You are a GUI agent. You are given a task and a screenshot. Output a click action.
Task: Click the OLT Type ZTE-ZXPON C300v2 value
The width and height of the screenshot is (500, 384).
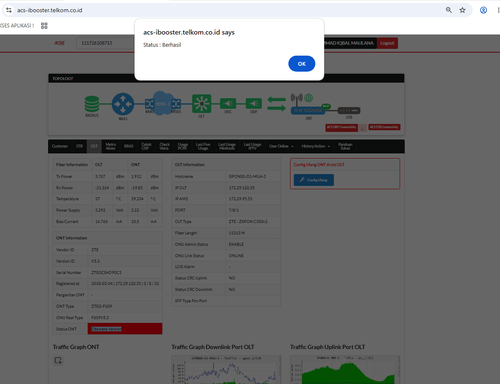pos(248,222)
